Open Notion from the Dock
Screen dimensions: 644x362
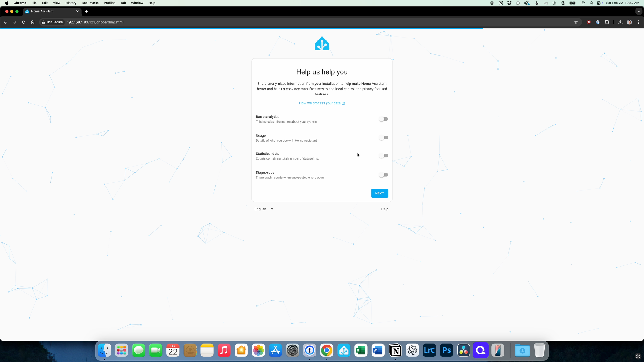(395, 350)
